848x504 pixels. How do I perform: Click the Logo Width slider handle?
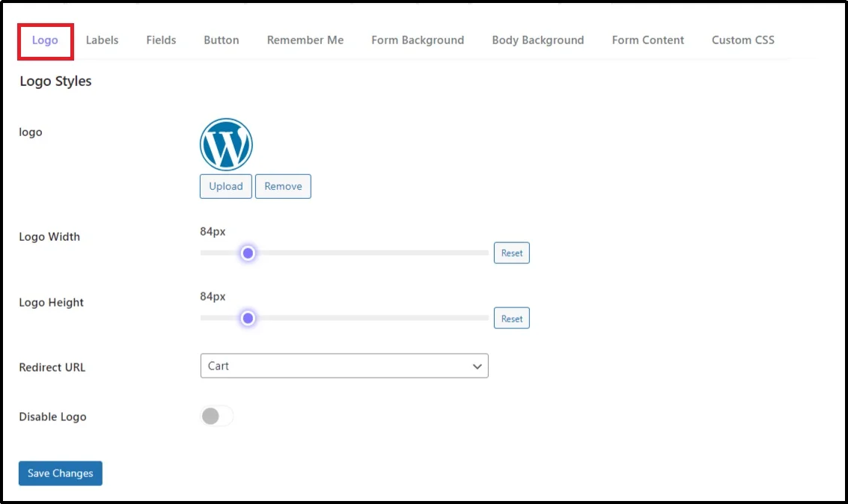click(x=248, y=253)
